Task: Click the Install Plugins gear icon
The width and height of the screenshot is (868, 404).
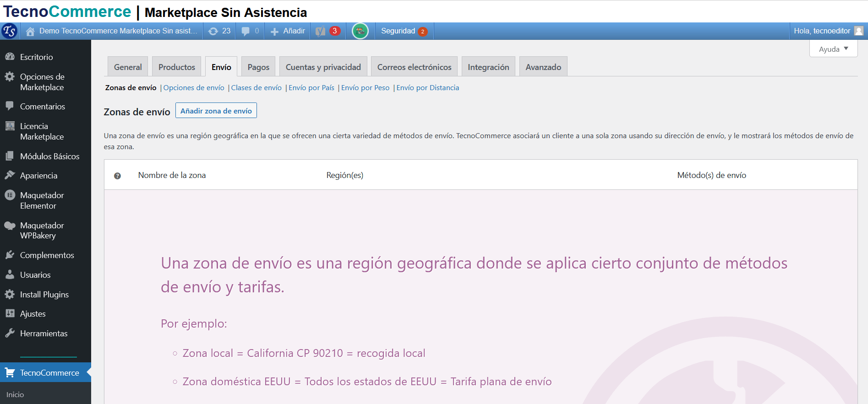Action: click(10, 294)
